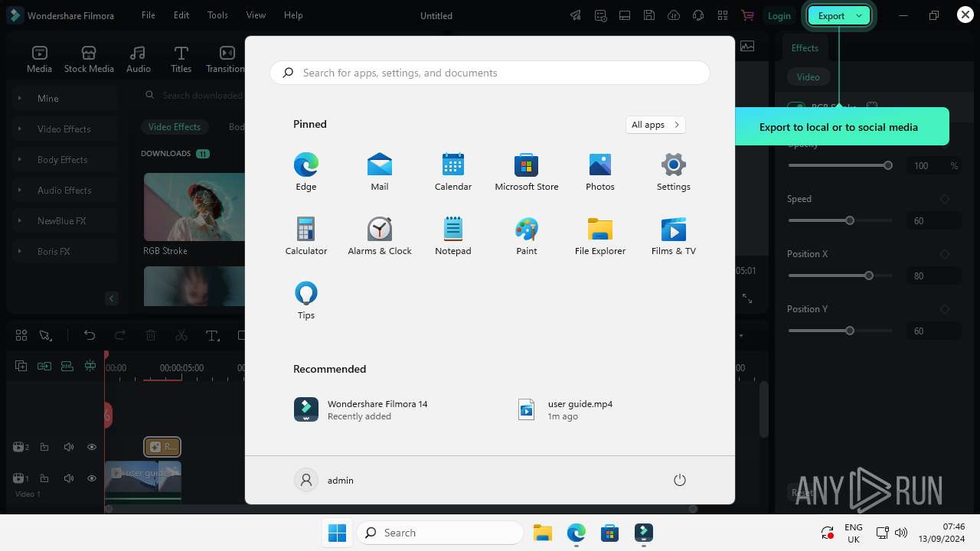
Task: Open the headset support icon
Action: click(x=698, y=15)
